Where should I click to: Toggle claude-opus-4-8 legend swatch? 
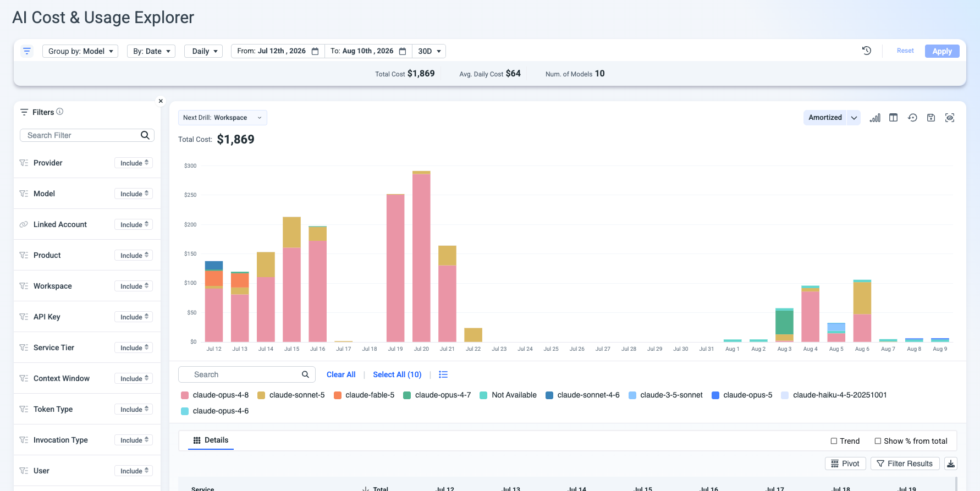coord(185,395)
